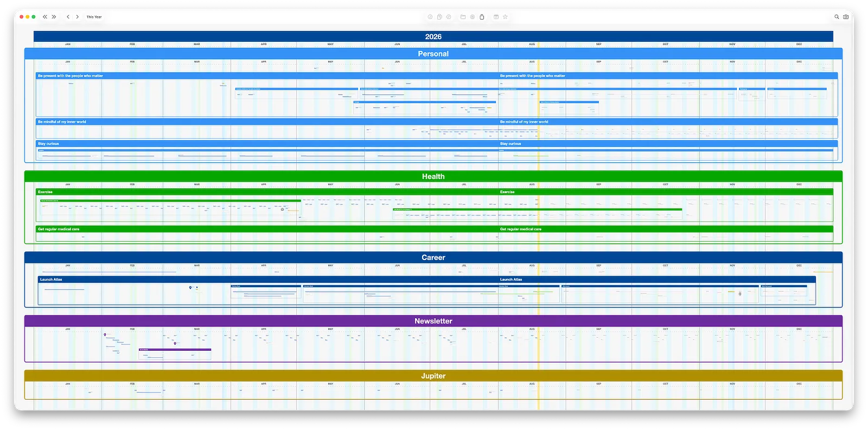
Task: Click the checkmark circle toolbar icon
Action: tap(430, 17)
